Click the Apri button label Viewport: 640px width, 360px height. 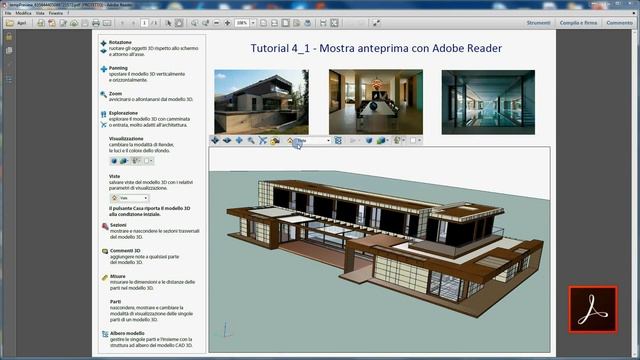coord(22,23)
